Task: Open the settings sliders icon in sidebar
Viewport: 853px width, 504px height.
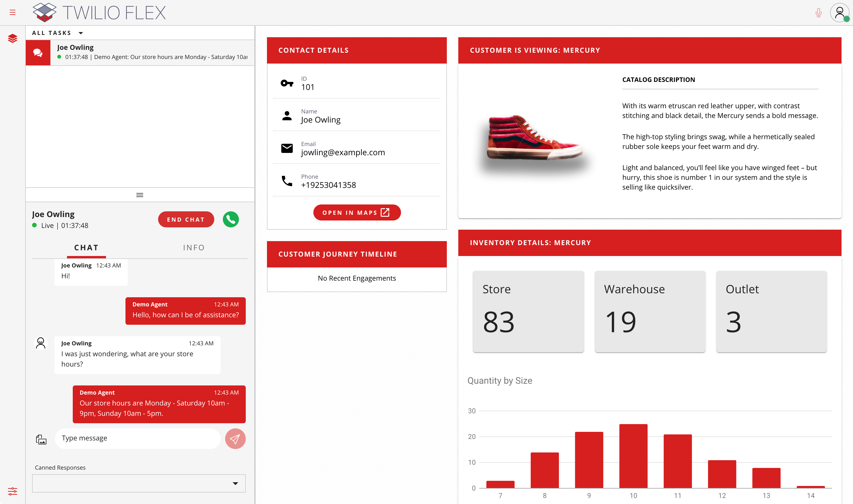Action: (x=13, y=491)
